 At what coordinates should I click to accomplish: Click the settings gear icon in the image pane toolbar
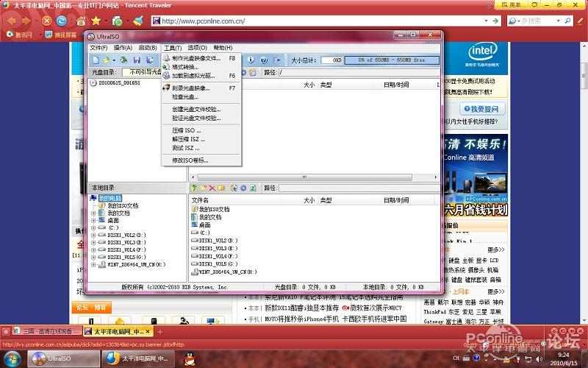coord(244,72)
